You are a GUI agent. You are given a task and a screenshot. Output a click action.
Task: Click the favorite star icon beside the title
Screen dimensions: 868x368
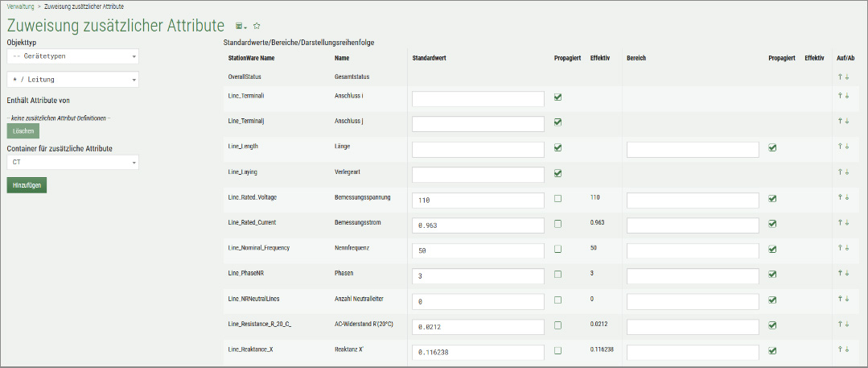point(257,27)
